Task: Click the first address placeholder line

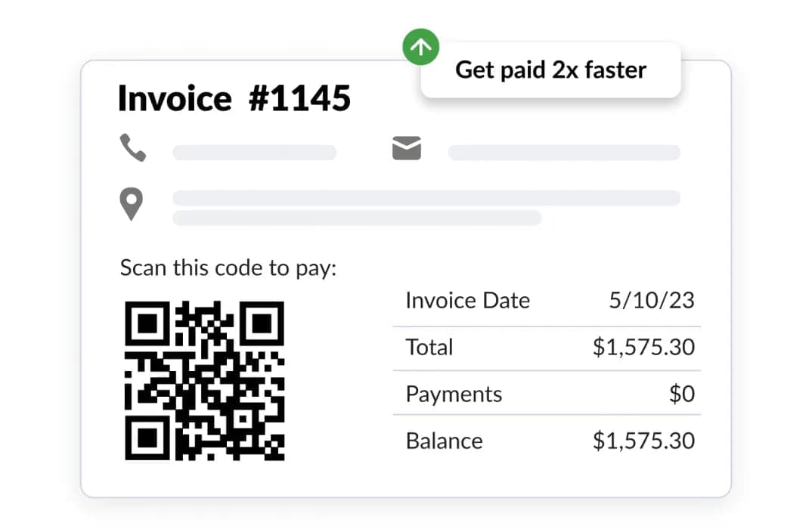Action: click(426, 198)
